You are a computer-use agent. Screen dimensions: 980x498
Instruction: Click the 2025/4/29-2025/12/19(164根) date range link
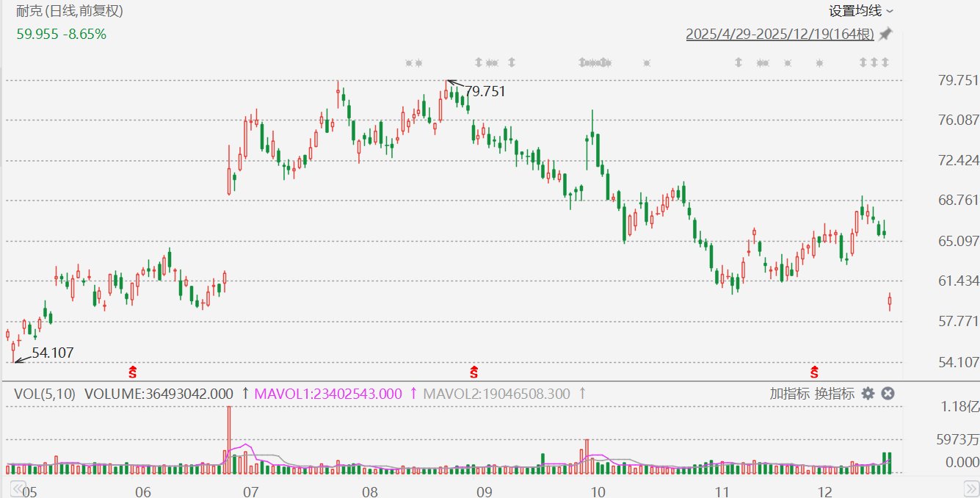[780, 35]
